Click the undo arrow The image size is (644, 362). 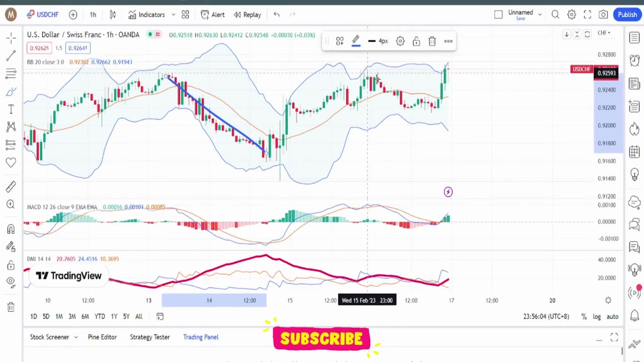276,15
